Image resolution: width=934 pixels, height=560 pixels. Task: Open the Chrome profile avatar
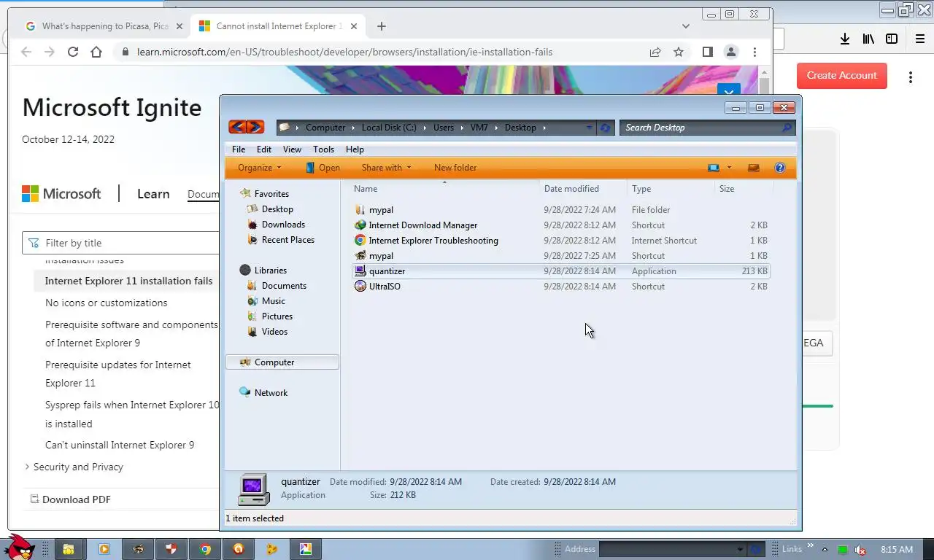[730, 52]
